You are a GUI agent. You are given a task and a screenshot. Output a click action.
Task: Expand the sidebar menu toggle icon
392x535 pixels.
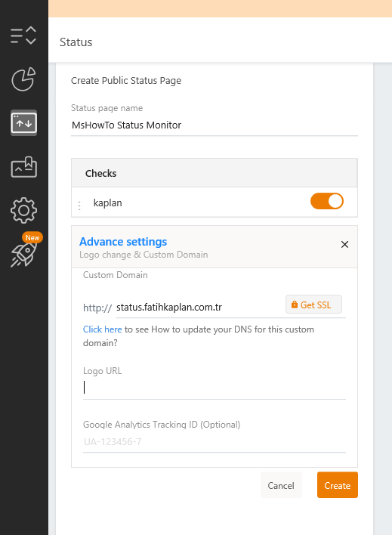tap(23, 36)
